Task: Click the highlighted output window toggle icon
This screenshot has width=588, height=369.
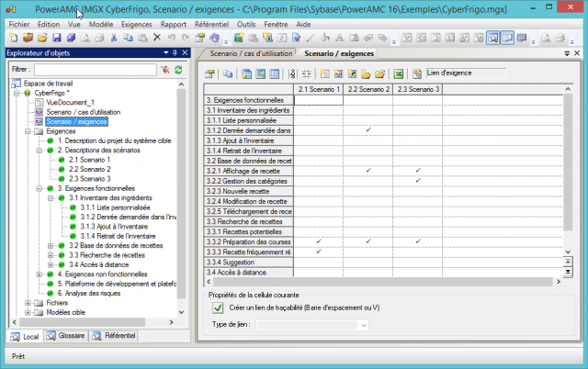Action: click(507, 38)
